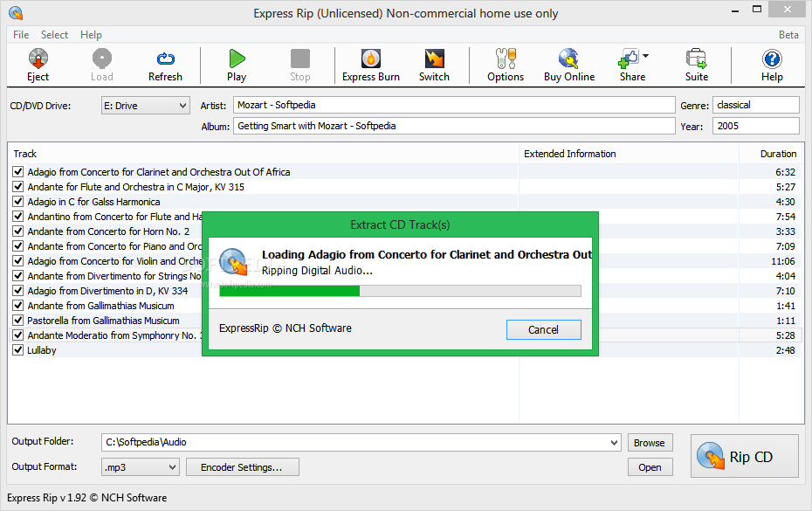Open the Switch converter tool
Viewport: 812px width, 511px height.
(434, 66)
